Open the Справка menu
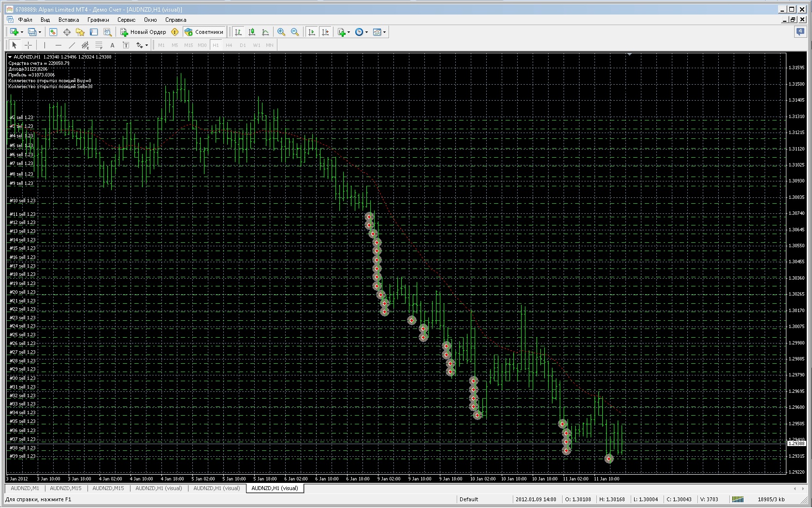This screenshot has width=812, height=508. tap(175, 20)
